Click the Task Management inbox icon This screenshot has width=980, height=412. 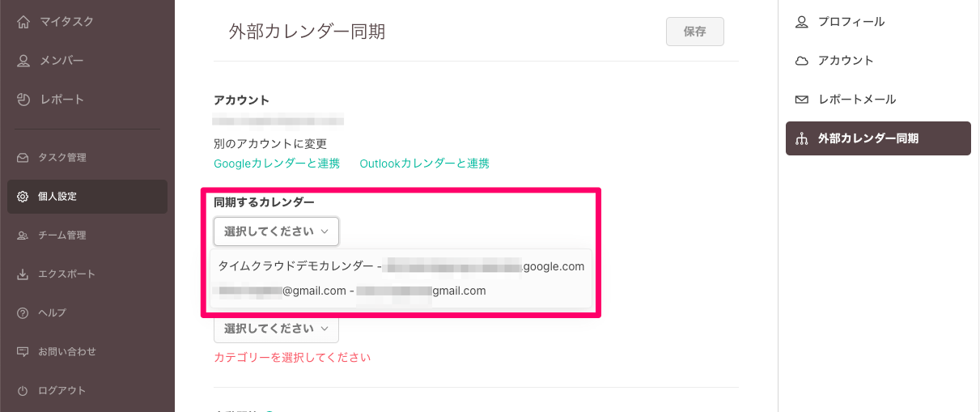pyautogui.click(x=23, y=158)
